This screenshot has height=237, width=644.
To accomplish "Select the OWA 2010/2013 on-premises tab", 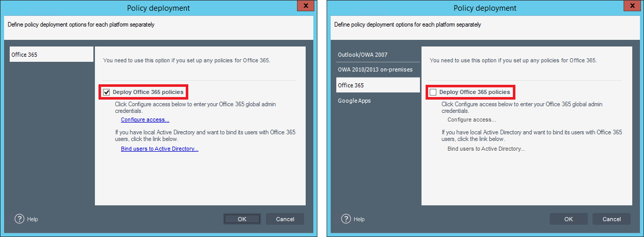I will click(x=378, y=70).
